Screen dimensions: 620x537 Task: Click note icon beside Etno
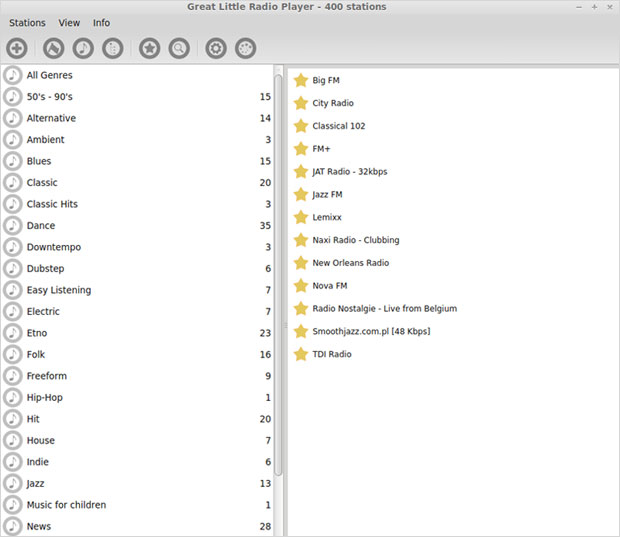[x=13, y=333]
